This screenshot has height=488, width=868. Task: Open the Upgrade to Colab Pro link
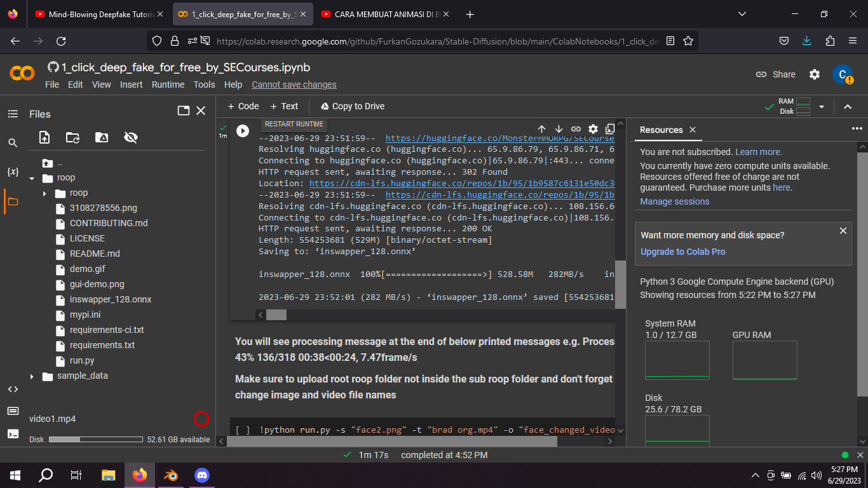click(x=682, y=252)
